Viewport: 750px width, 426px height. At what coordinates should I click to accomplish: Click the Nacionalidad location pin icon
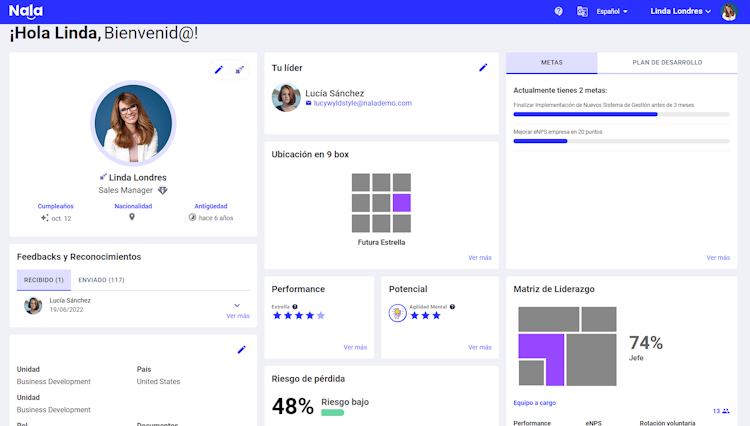pos(132,217)
